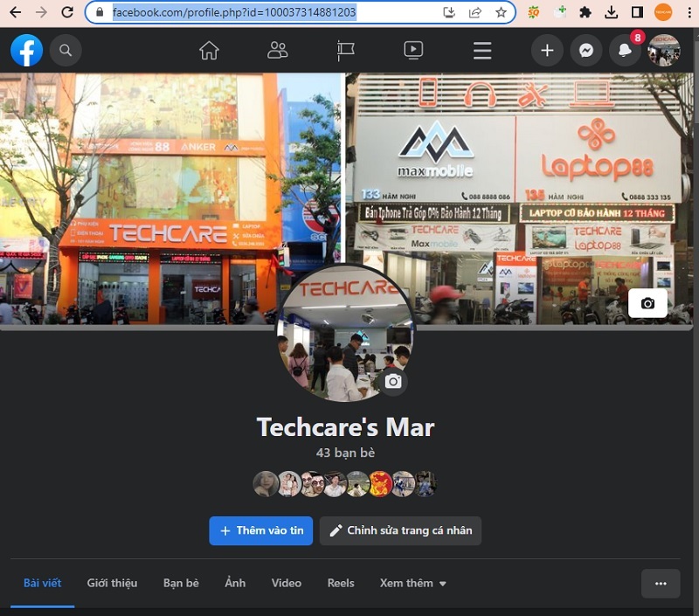Click the Facebook logo
Image resolution: width=699 pixels, height=616 pixels.
(26, 51)
